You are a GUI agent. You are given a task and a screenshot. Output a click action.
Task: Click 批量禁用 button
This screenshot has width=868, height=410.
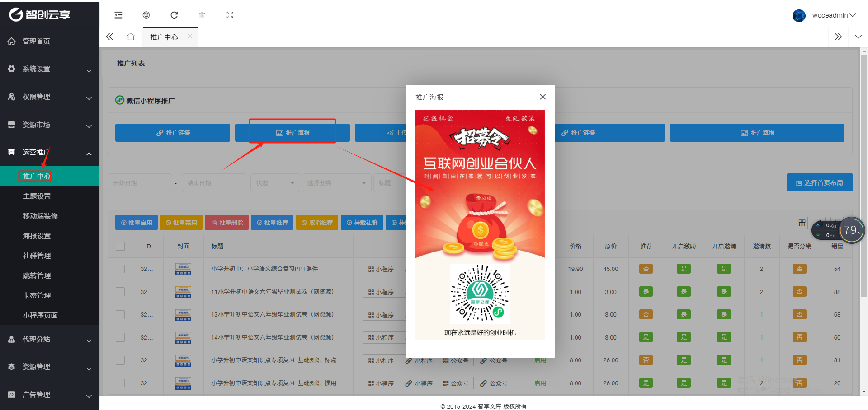(x=181, y=223)
